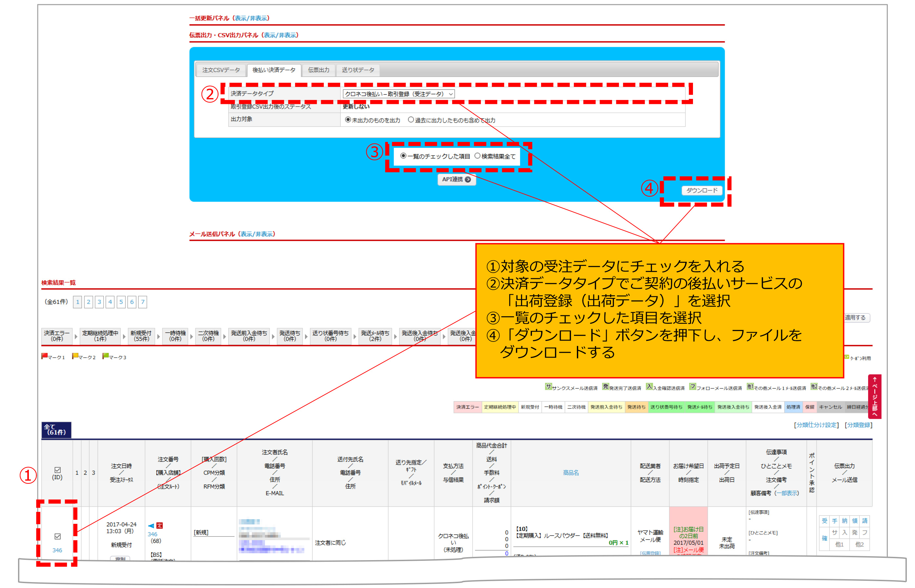
Task: Select the 検索結果全て radio option
Action: click(477, 156)
